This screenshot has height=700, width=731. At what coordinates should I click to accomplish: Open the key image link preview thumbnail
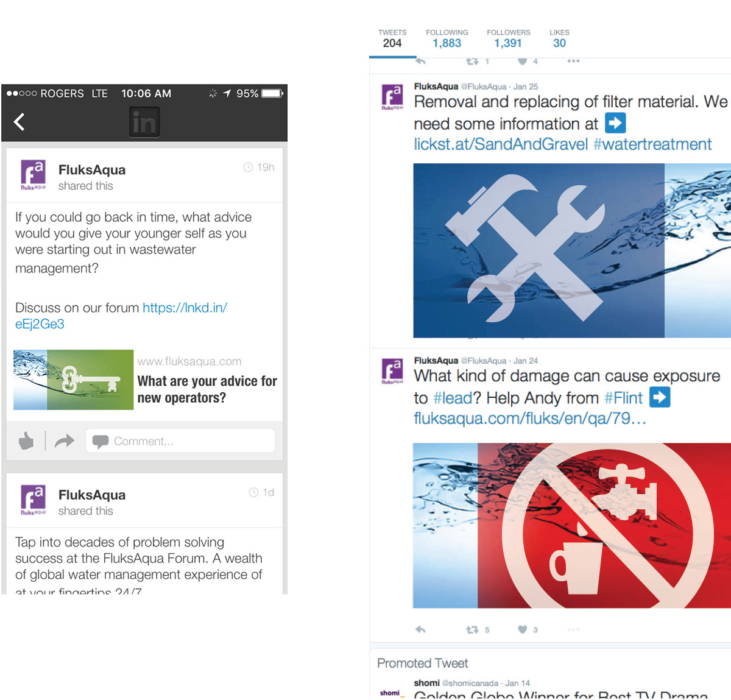click(73, 380)
